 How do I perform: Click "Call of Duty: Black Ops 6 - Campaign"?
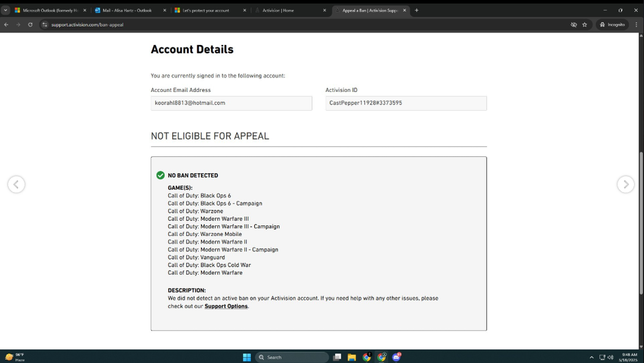pos(215,203)
